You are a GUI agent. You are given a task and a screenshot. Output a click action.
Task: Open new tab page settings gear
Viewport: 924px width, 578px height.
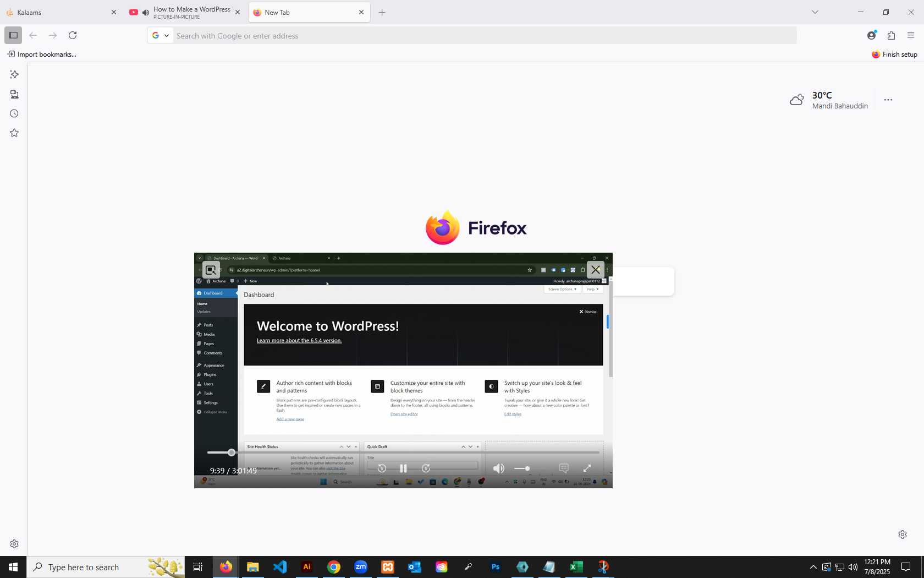click(903, 535)
